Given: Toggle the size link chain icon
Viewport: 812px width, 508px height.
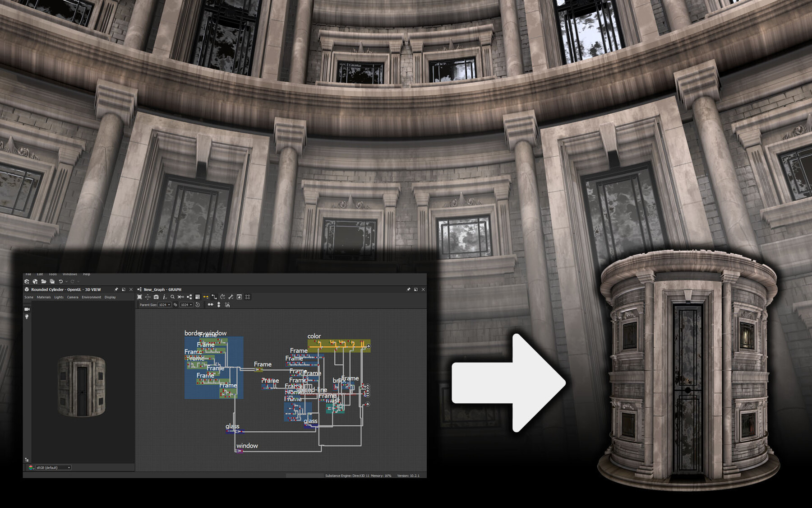Looking at the screenshot, I should [175, 305].
